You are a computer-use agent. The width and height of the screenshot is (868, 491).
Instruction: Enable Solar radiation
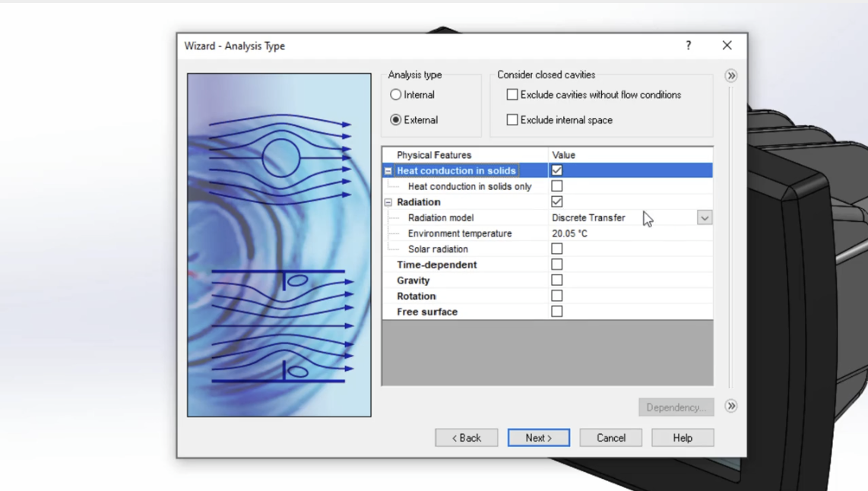pos(556,249)
